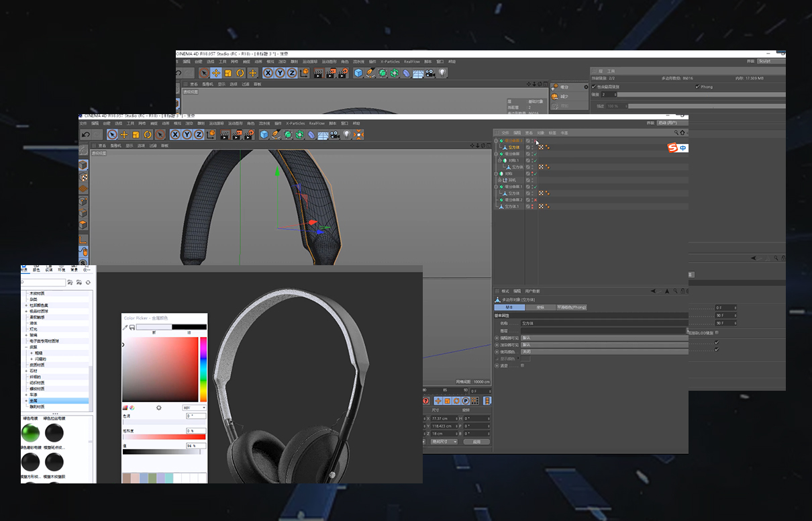Toggle X axis lock in middle window
This screenshot has width=812, height=521.
click(174, 134)
